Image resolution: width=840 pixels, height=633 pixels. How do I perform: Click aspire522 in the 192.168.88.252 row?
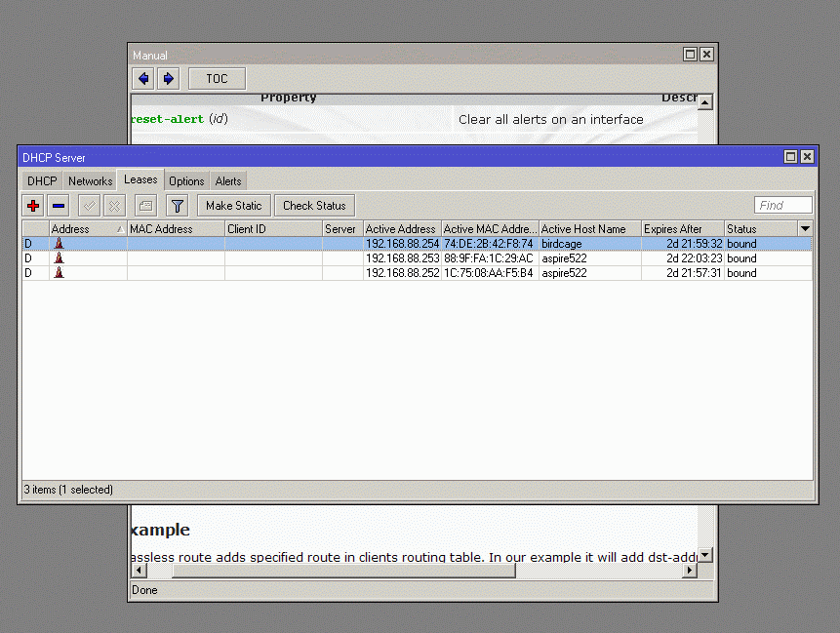(x=564, y=272)
